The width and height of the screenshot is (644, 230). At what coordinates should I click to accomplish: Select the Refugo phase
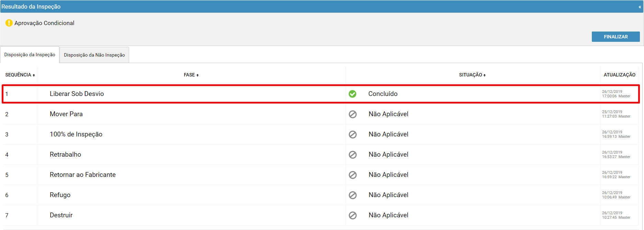tap(60, 195)
